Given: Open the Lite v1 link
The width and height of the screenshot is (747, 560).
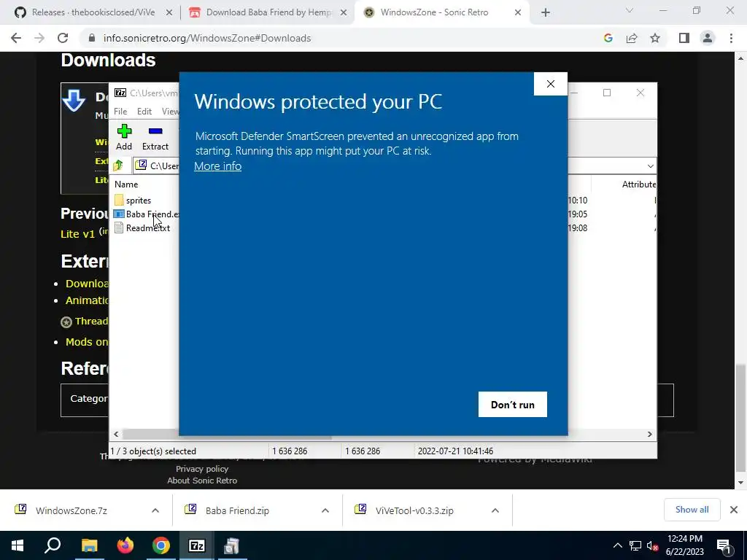Looking at the screenshot, I should (x=77, y=234).
